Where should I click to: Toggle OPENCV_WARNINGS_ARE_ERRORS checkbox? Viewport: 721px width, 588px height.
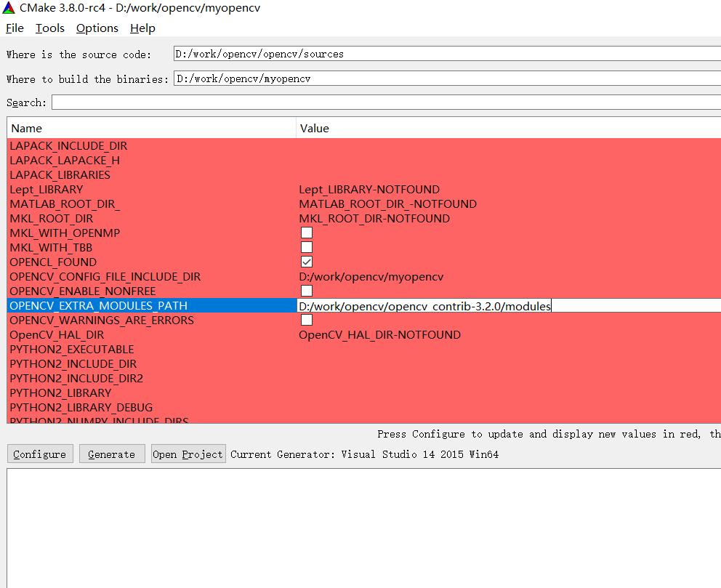tap(307, 320)
